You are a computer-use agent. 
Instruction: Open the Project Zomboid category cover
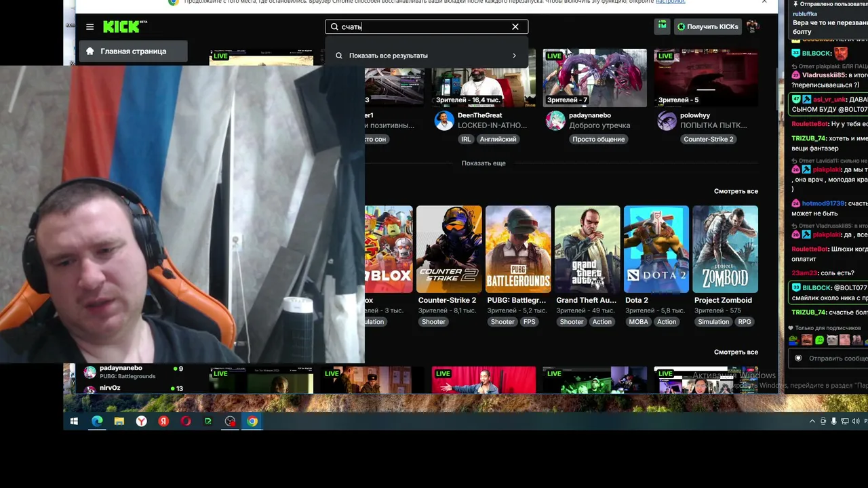726,249
